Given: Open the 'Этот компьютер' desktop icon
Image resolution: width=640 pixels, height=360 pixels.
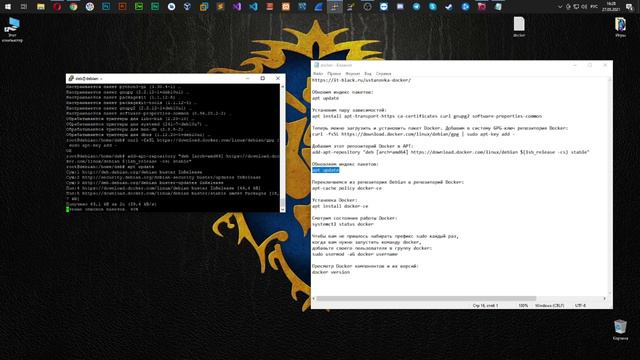Looking at the screenshot, I should [x=12, y=29].
